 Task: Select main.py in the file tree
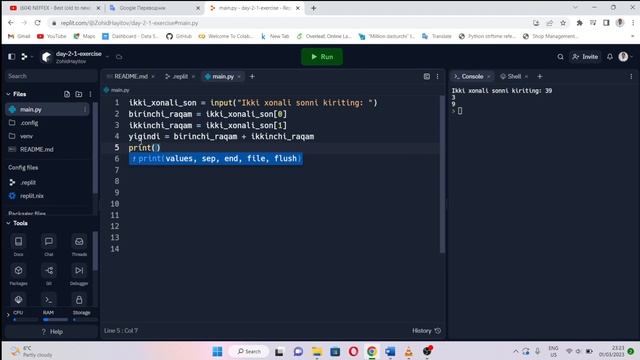click(47, 109)
